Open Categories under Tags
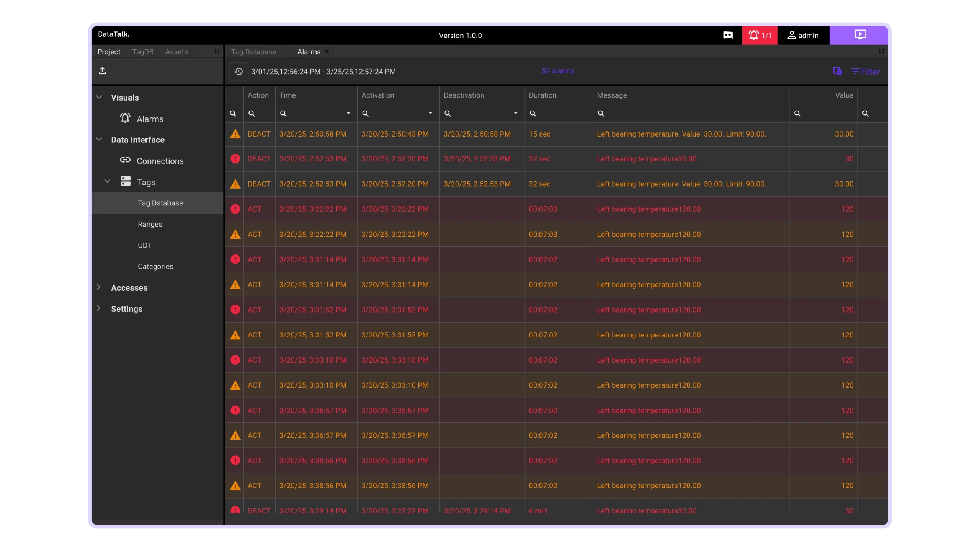 [x=155, y=266]
